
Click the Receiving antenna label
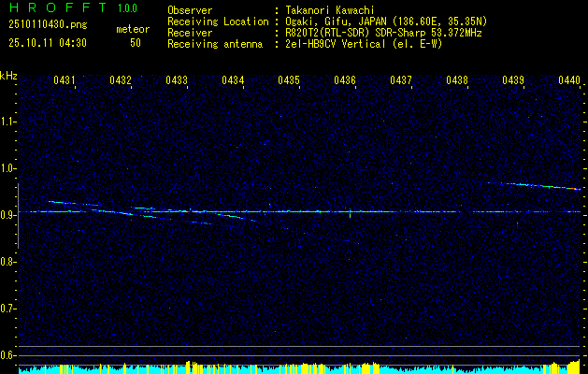(x=215, y=44)
